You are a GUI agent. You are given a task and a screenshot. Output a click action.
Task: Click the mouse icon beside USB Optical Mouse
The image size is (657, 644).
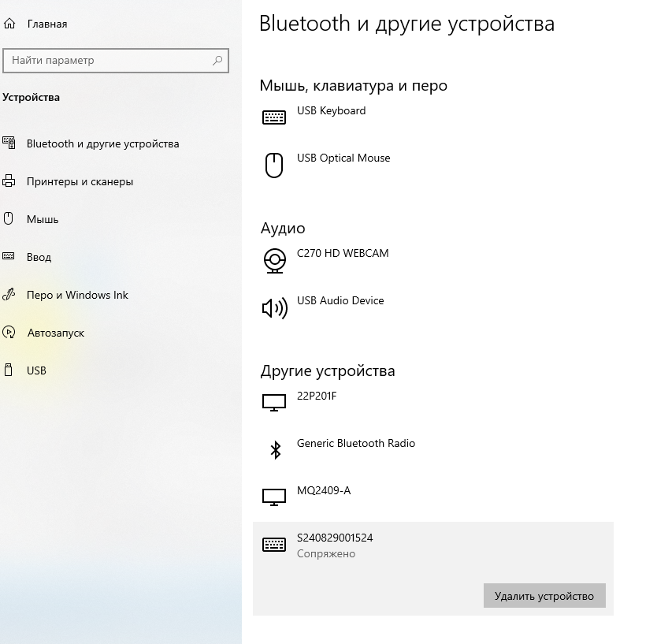(x=274, y=166)
